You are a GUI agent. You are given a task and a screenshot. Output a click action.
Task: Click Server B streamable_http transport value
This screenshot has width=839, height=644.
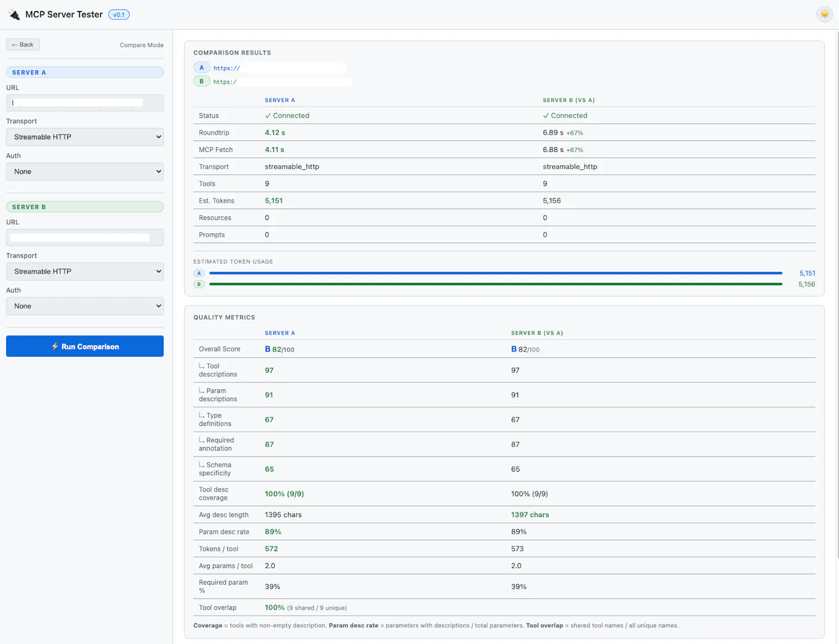570,167
